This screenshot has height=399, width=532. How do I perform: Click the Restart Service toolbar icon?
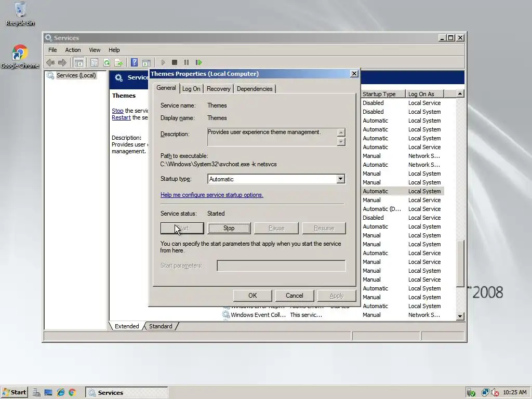199,62
